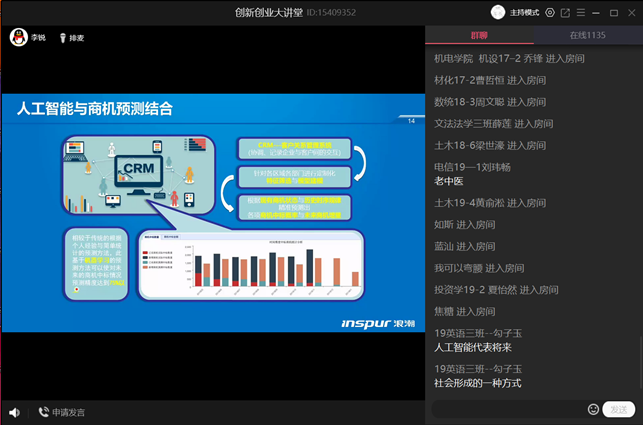643x425 pixels.
Task: Toggle 主持模式 host mode
Action: [526, 13]
